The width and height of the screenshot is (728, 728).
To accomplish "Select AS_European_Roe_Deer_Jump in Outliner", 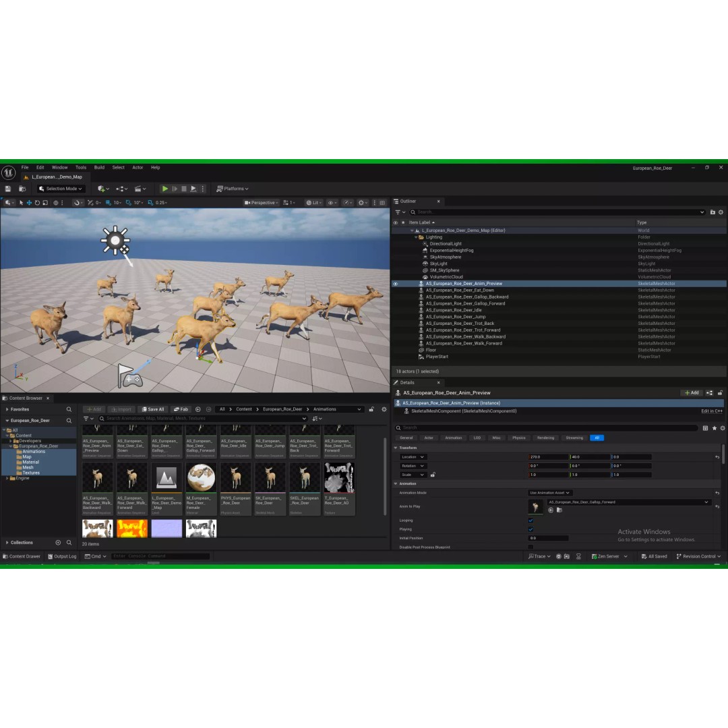I will pos(456,317).
